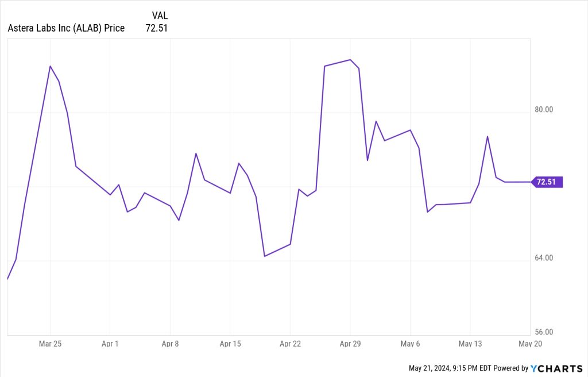Select the Apr 22 axis label
This screenshot has height=377, width=588.
pyautogui.click(x=290, y=344)
